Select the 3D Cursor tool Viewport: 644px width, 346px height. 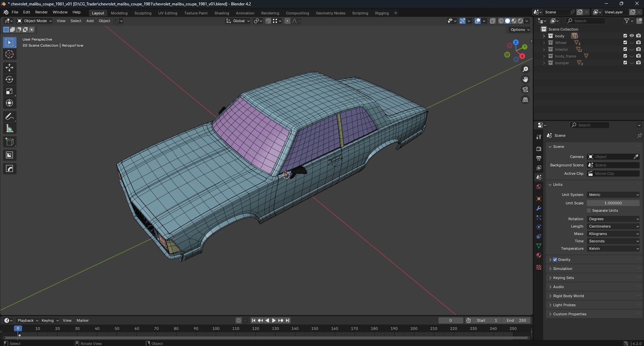click(x=9, y=54)
